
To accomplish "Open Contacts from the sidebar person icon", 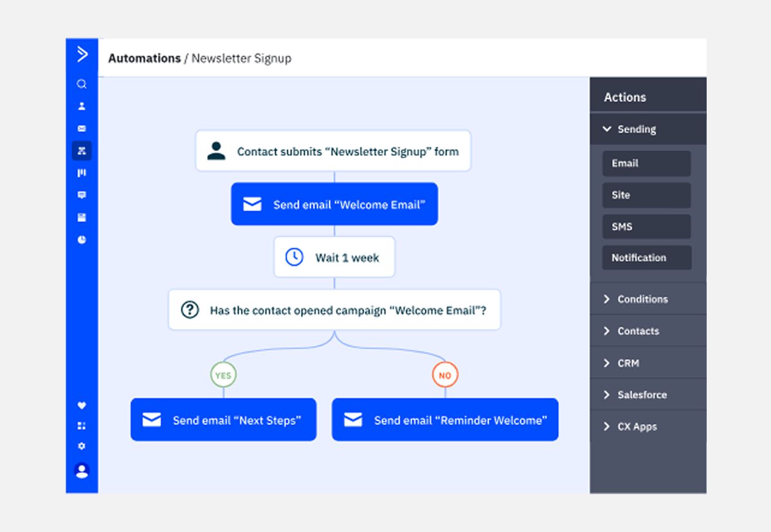I will point(82,106).
